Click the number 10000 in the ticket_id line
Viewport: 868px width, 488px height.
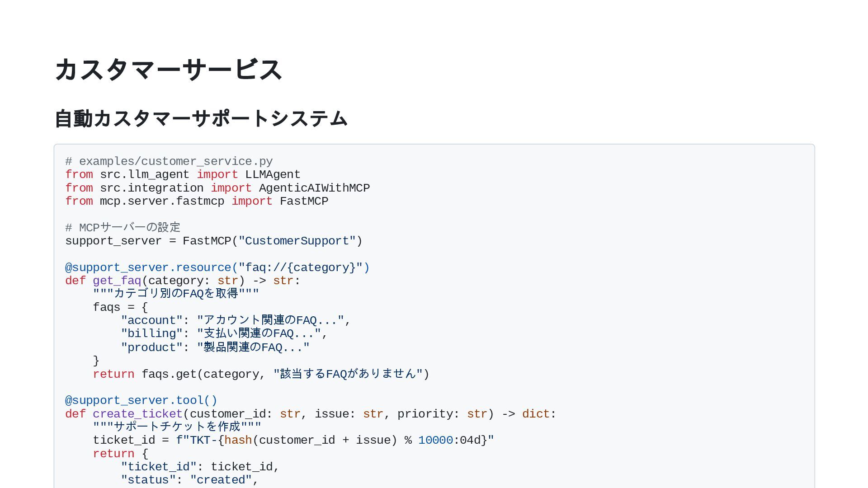[x=435, y=440]
